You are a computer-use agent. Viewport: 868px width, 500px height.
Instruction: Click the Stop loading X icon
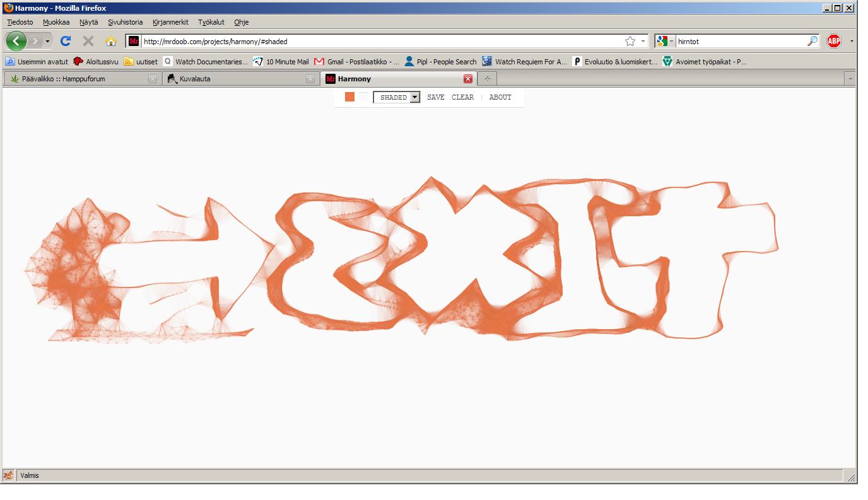(88, 42)
